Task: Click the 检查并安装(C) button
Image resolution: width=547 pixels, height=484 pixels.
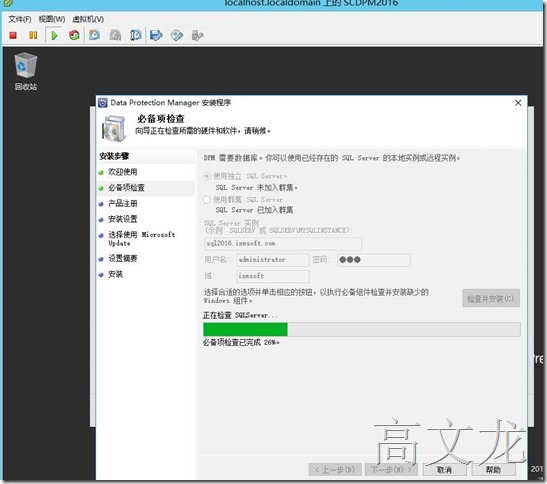Action: pyautogui.click(x=491, y=298)
